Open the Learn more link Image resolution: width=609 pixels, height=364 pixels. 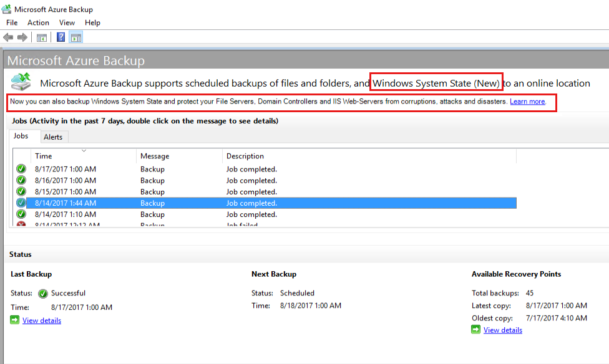pyautogui.click(x=527, y=101)
